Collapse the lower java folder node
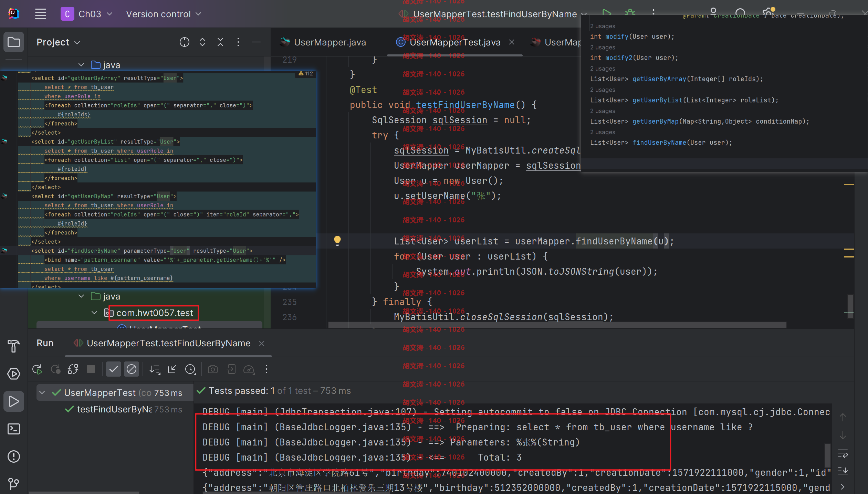Viewport: 868px width, 494px height. tap(81, 296)
